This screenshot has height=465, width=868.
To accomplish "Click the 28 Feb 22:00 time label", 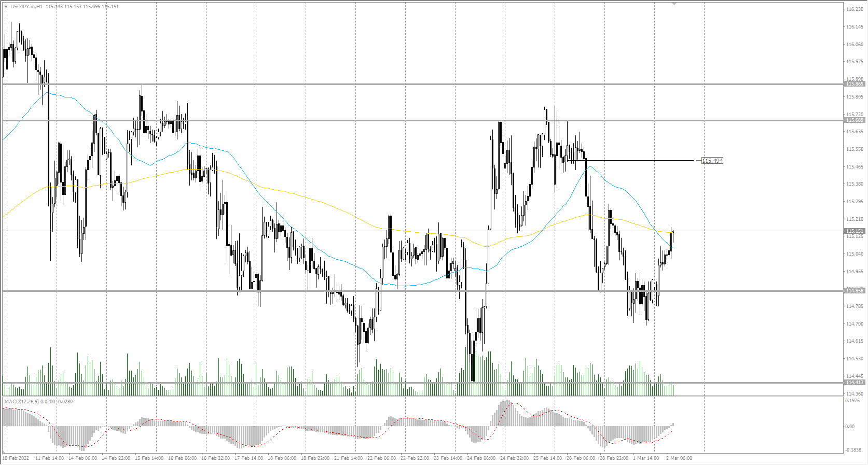I will point(614,458).
